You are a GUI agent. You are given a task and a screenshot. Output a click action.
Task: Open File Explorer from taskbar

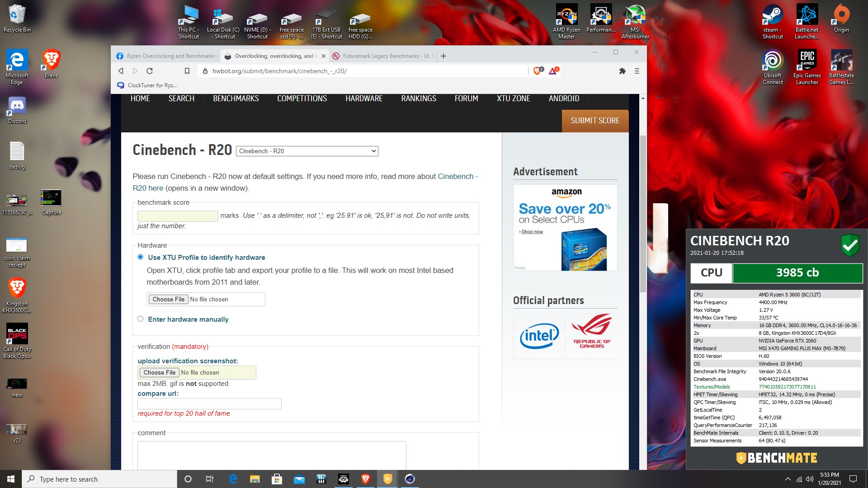pos(255,479)
